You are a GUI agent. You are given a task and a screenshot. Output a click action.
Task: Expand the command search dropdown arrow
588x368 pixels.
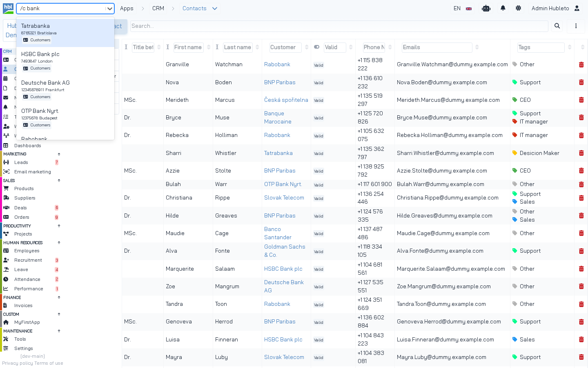109,9
